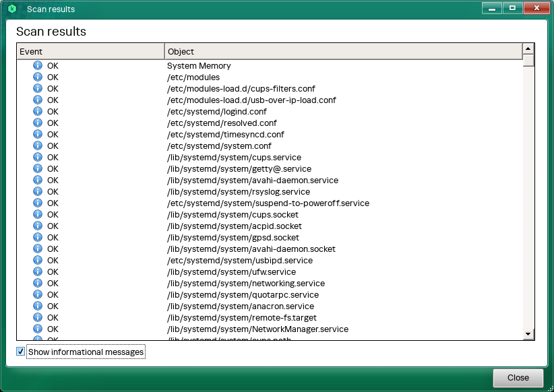Viewport: 554px width, 392px height.
Task: Click the Kaspersky icon in the title bar
Action: coord(12,9)
